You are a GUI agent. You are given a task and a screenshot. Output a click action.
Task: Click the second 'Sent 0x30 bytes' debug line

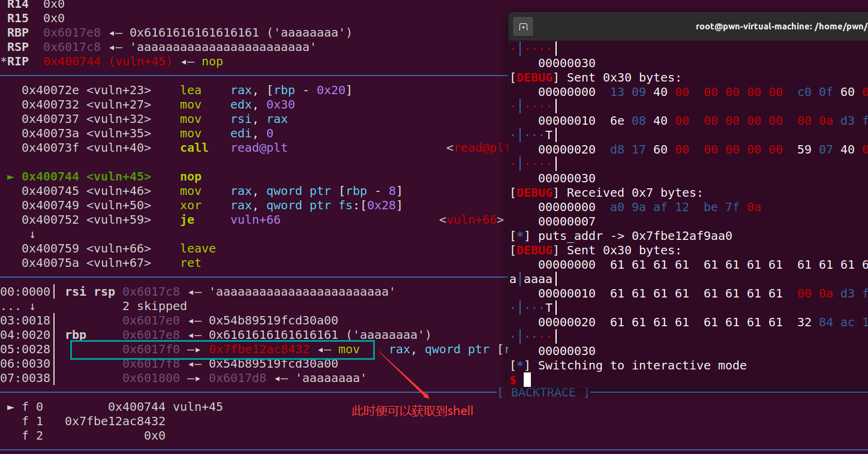click(x=596, y=250)
